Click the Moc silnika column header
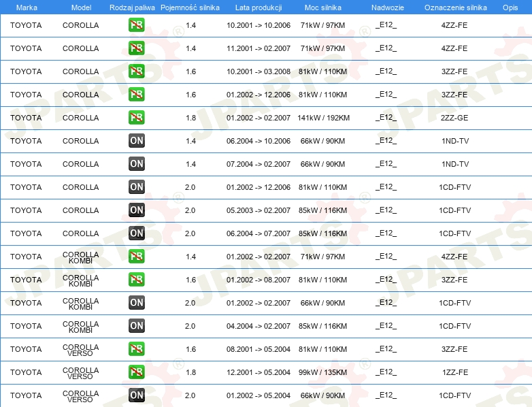The height and width of the screenshot is (407, 532). pos(323,7)
